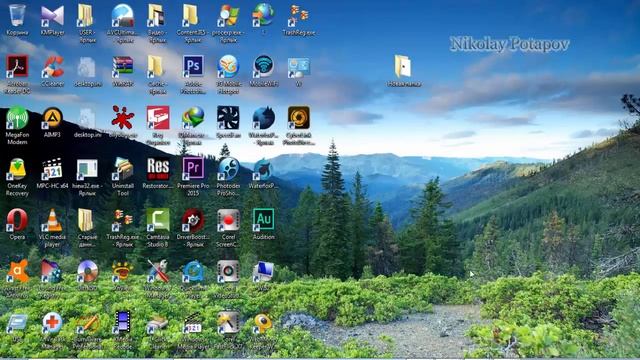Launch MPC-HC x64 player
This screenshot has width=640, height=360.
coord(52,169)
